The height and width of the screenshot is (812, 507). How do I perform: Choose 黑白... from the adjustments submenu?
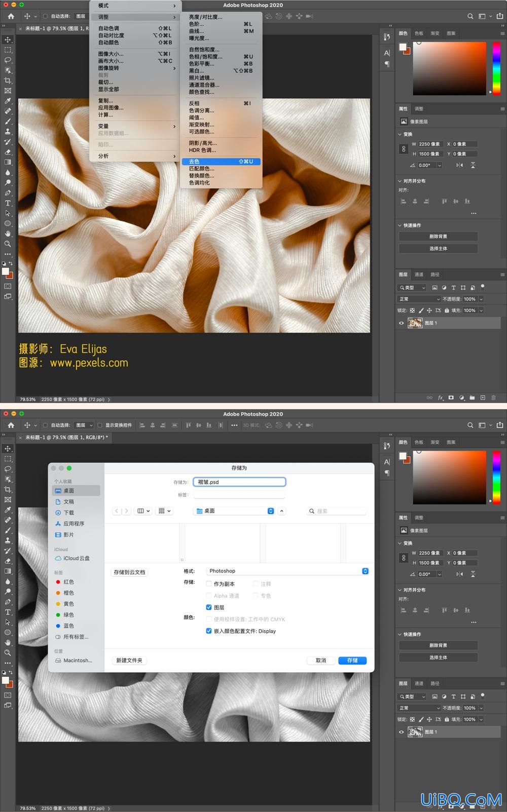[221, 71]
